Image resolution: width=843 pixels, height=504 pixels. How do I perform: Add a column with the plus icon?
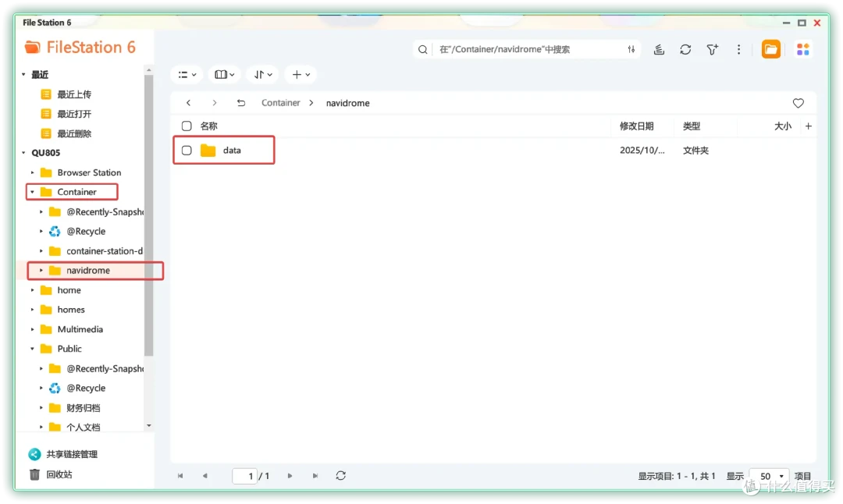pyautogui.click(x=809, y=126)
